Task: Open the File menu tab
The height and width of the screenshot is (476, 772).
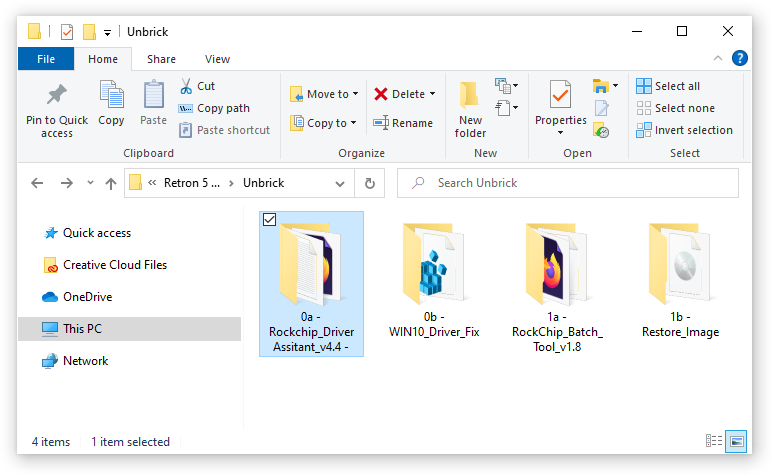Action: pos(46,59)
